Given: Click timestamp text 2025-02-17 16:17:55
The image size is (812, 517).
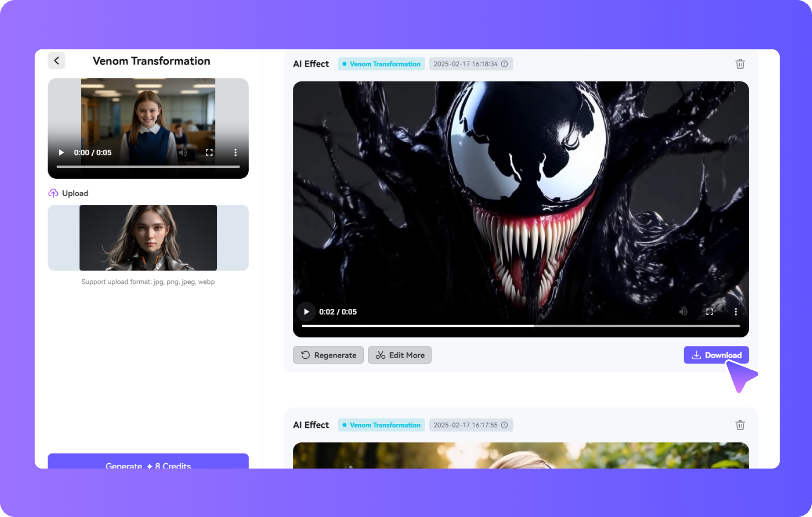Looking at the screenshot, I should (465, 425).
